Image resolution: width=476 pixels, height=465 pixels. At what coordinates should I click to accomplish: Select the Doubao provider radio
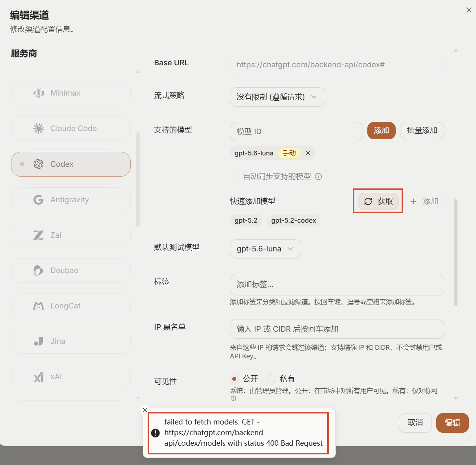point(22,270)
